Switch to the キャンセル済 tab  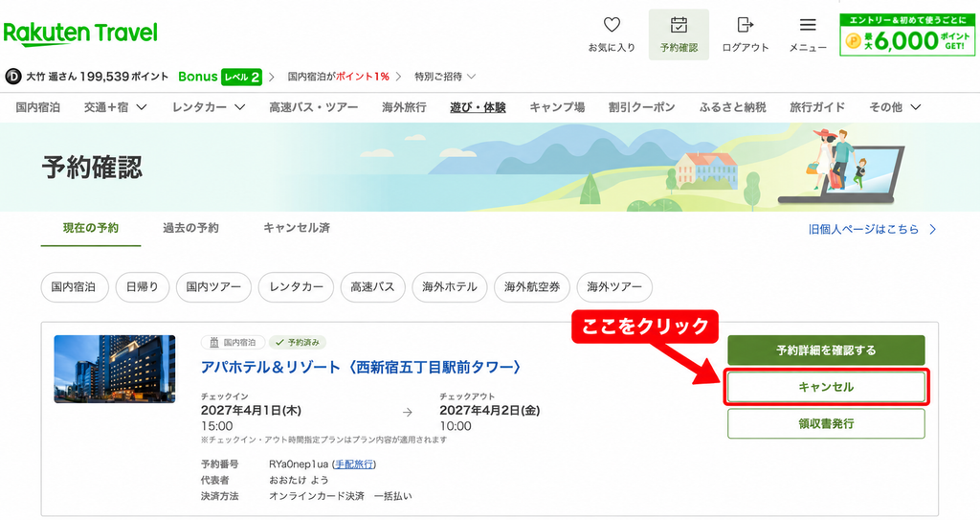[297, 228]
